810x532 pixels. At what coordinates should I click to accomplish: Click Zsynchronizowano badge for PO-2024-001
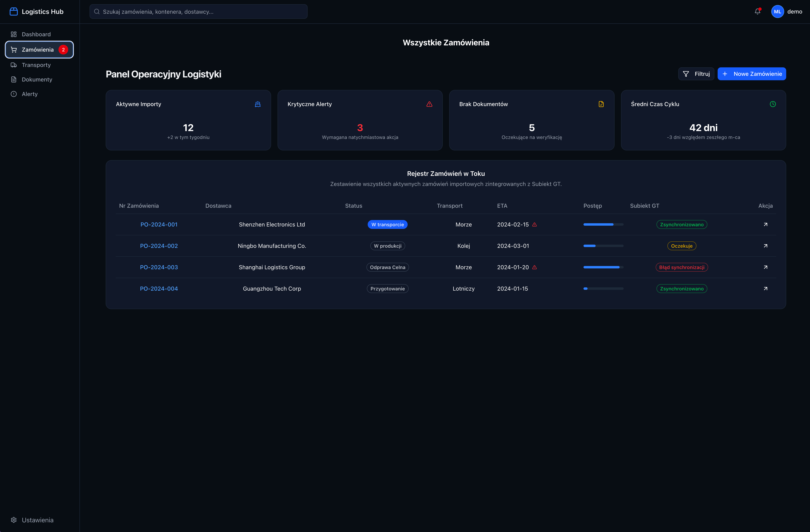pos(682,225)
